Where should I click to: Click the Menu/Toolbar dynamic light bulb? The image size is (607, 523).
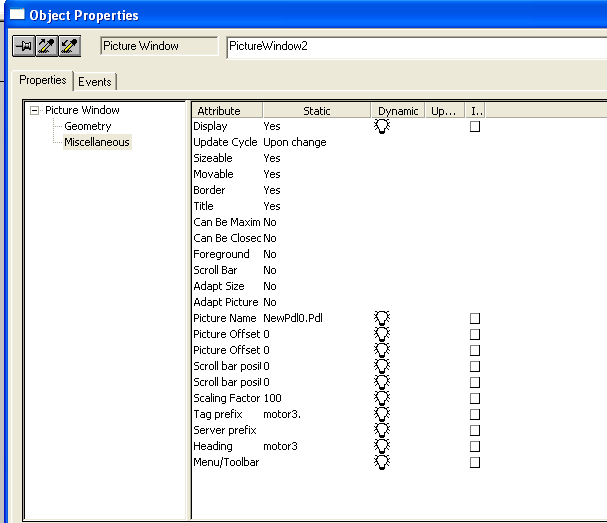tap(381, 462)
